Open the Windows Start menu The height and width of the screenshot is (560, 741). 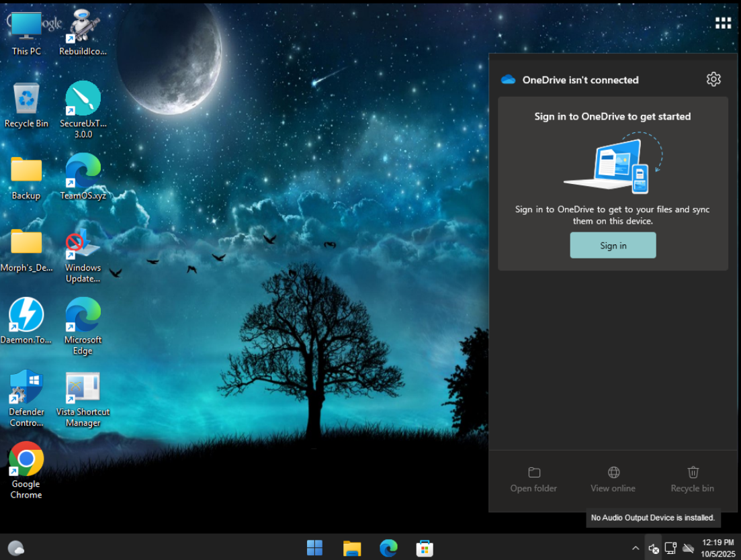click(x=314, y=548)
